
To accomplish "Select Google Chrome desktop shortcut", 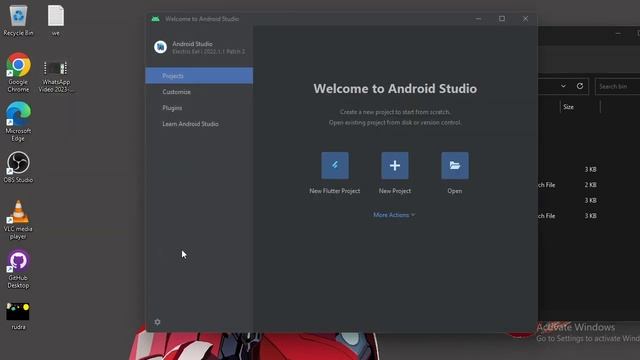I will pos(18,73).
